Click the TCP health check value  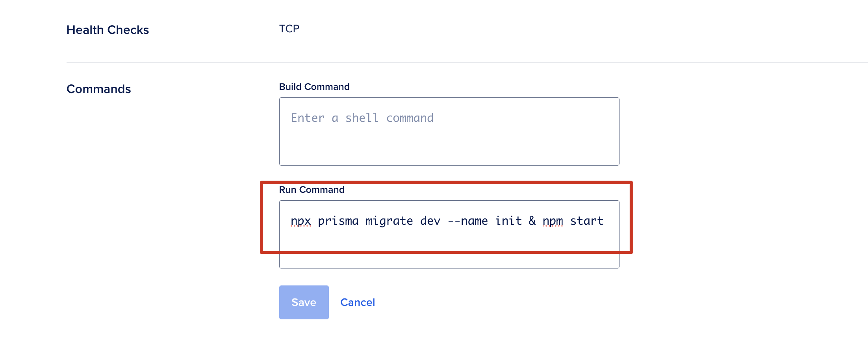point(289,29)
